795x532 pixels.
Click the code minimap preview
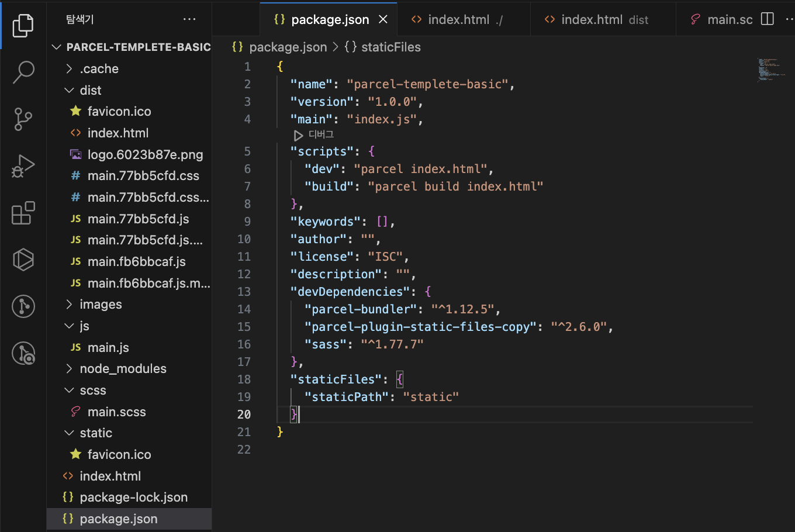pos(770,69)
